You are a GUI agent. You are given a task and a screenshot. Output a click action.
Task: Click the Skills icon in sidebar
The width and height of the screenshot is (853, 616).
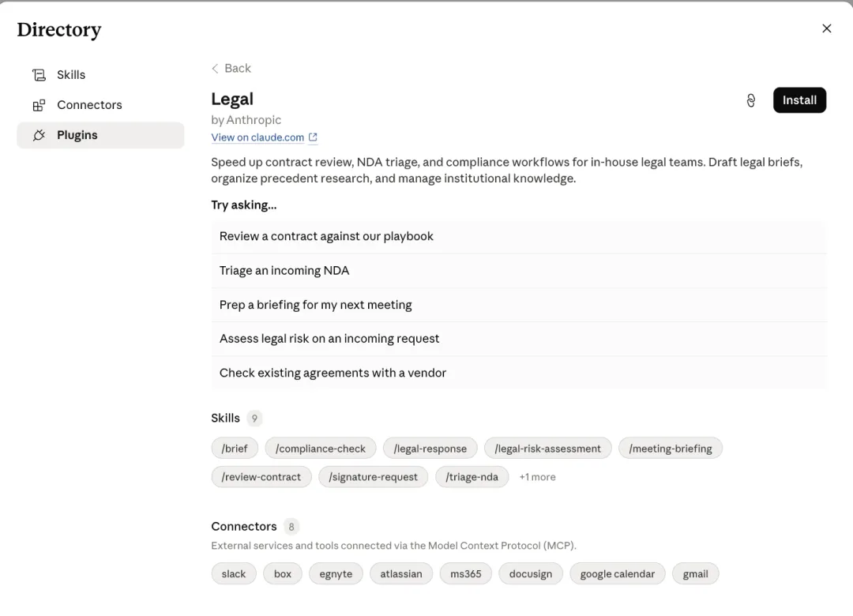click(39, 75)
